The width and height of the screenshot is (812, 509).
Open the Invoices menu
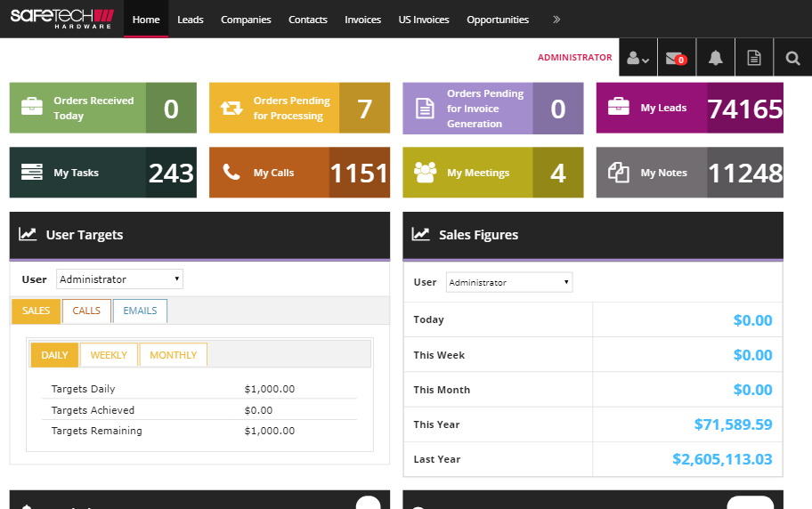click(362, 20)
